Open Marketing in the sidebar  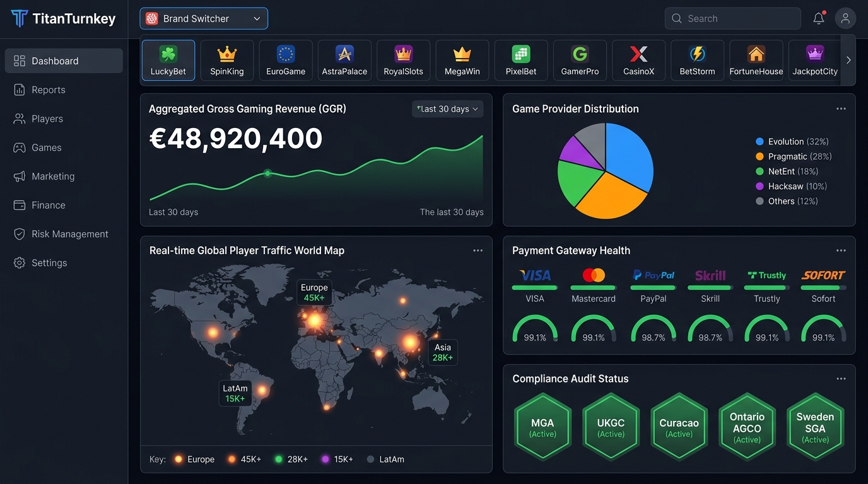pyautogui.click(x=64, y=176)
